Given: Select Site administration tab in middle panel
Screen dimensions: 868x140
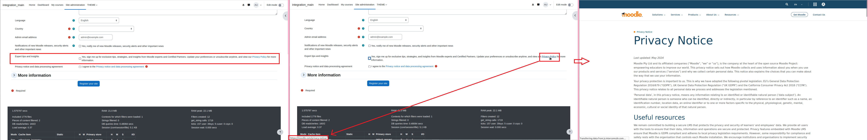Looking at the screenshot, I should click(x=365, y=5).
